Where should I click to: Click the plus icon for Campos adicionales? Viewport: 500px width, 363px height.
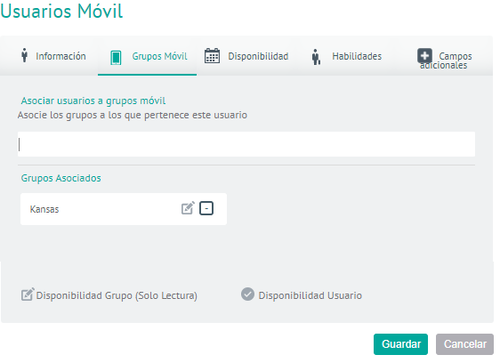[425, 56]
